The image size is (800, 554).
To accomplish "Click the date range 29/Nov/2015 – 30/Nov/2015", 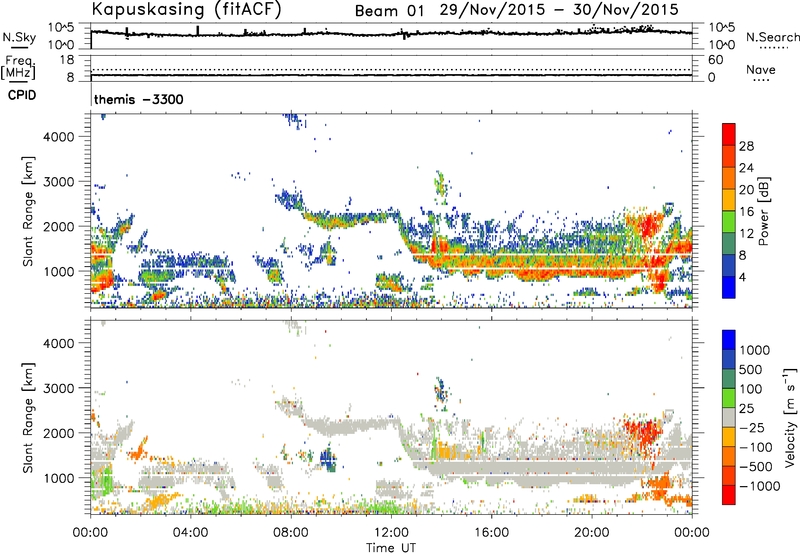I will (x=559, y=10).
